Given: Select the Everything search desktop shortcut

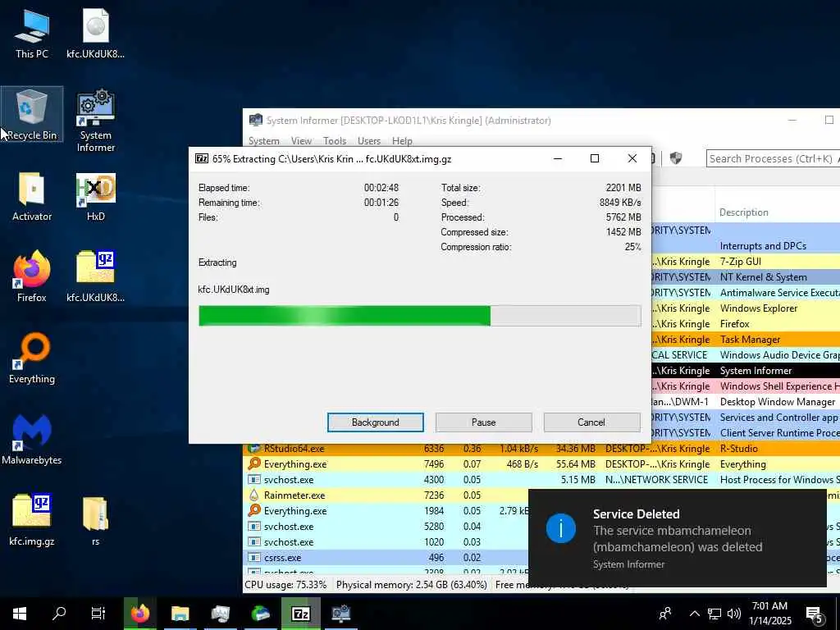Looking at the screenshot, I should point(32,358).
